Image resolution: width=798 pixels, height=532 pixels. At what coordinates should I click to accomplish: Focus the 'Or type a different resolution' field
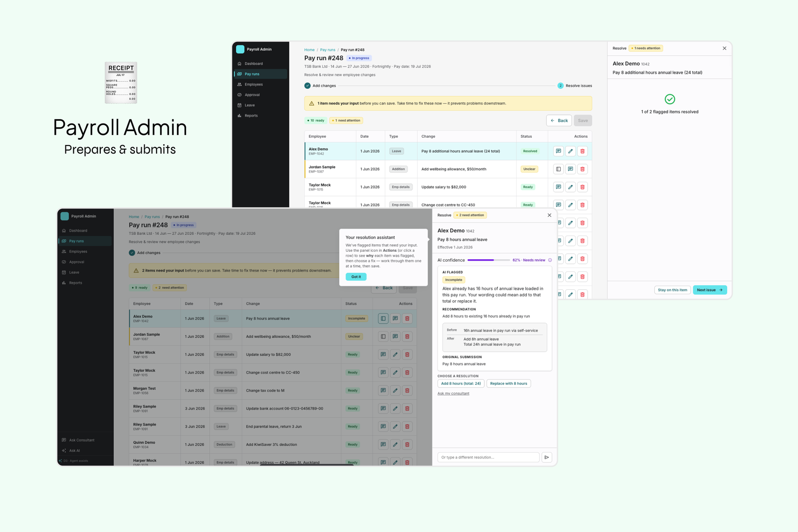click(x=488, y=457)
